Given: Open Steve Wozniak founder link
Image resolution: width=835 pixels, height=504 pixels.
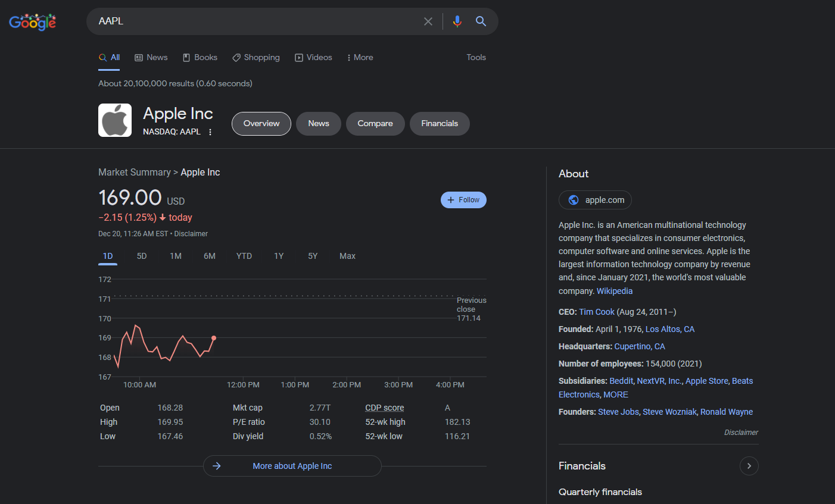Looking at the screenshot, I should coord(669,412).
